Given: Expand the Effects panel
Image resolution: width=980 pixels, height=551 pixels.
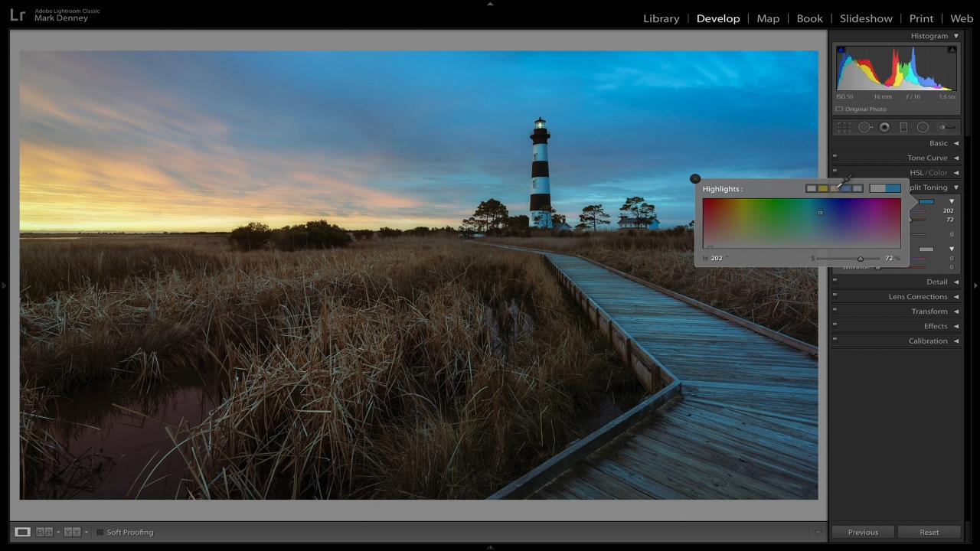Looking at the screenshot, I should point(936,326).
